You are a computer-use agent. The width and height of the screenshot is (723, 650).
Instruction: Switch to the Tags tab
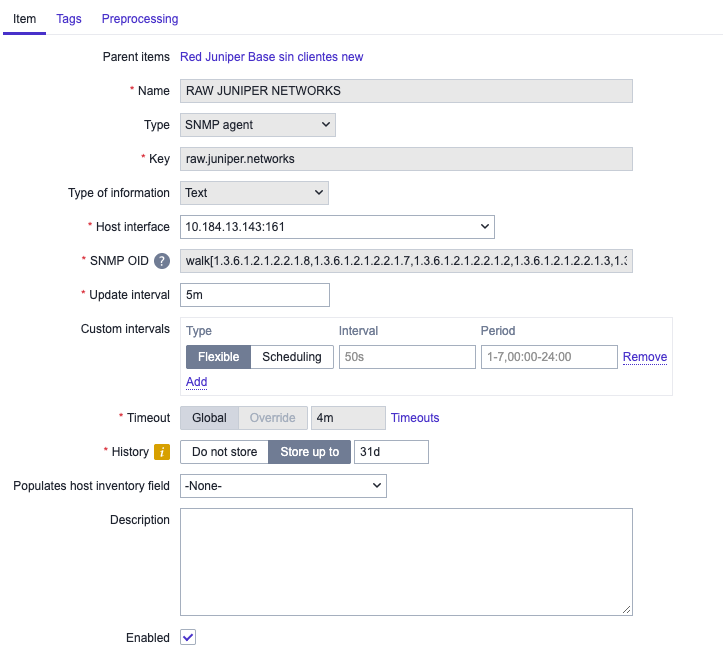[x=69, y=19]
